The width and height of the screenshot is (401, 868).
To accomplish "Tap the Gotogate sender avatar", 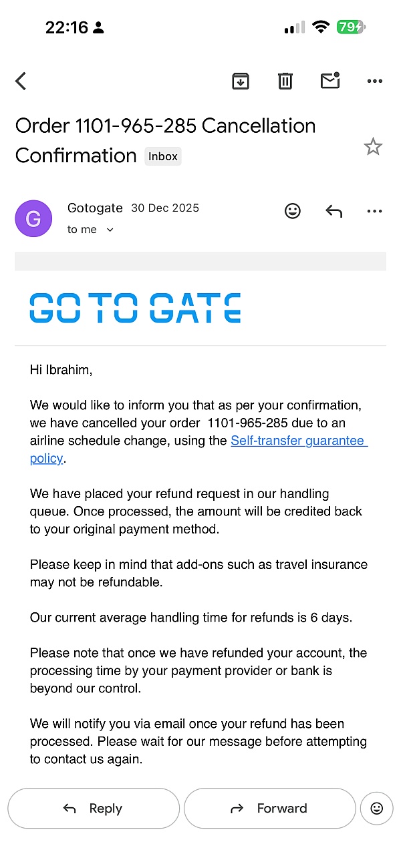I will click(33, 218).
